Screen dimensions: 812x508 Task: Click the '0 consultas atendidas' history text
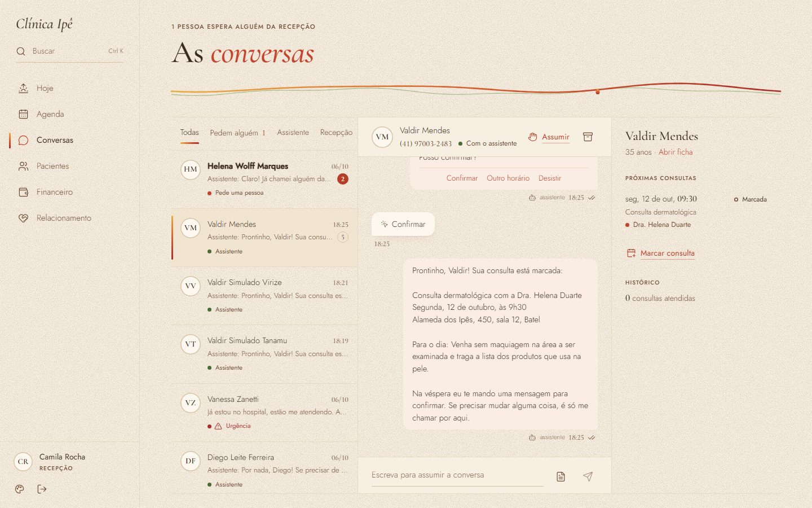(x=660, y=298)
